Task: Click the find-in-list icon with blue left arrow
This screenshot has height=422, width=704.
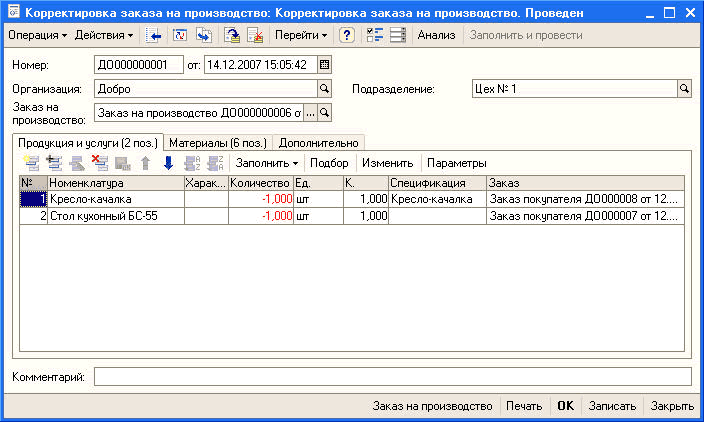Action: (x=153, y=35)
